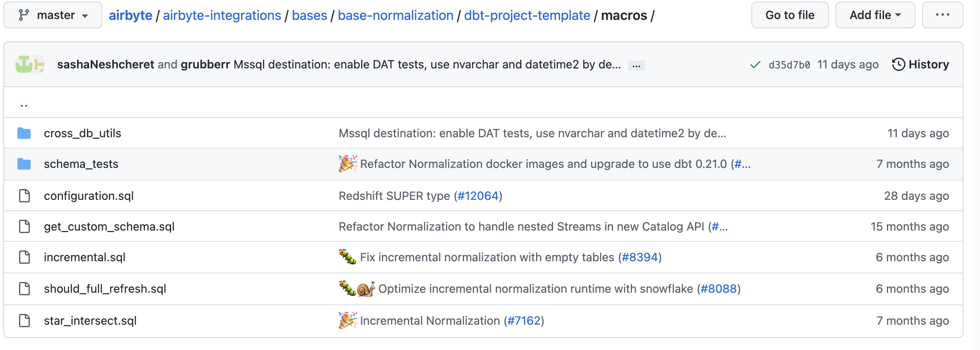The width and height of the screenshot is (980, 350).
Task: Click the schema_tests folder icon
Action: click(x=24, y=164)
